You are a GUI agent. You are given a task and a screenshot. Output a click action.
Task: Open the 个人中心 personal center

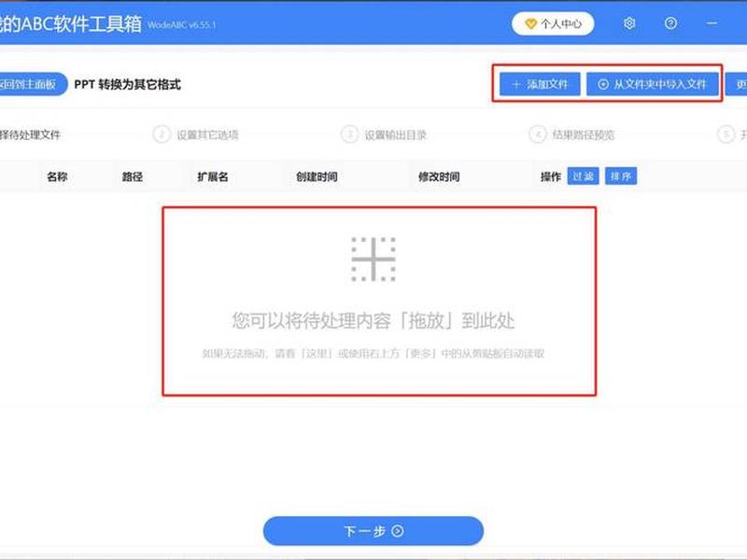click(x=553, y=23)
